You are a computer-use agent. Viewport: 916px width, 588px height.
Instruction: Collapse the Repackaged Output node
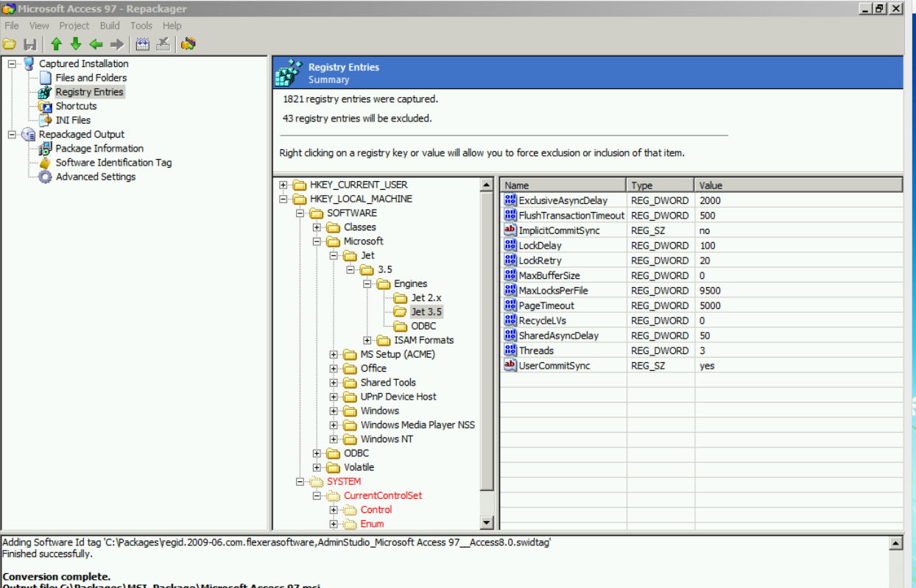click(x=12, y=135)
